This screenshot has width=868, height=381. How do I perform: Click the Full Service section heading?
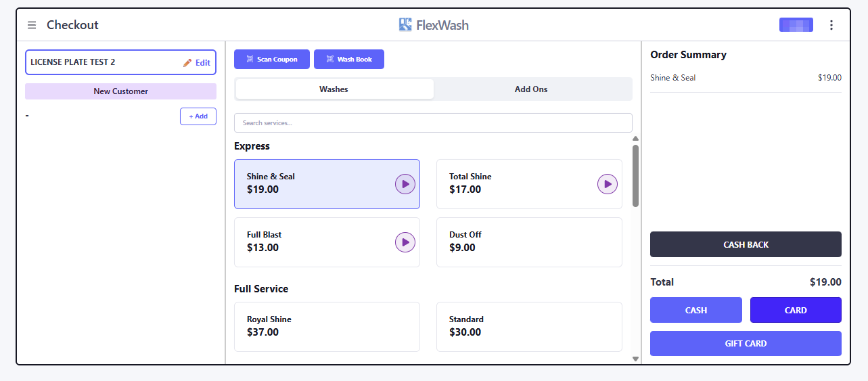tap(261, 289)
